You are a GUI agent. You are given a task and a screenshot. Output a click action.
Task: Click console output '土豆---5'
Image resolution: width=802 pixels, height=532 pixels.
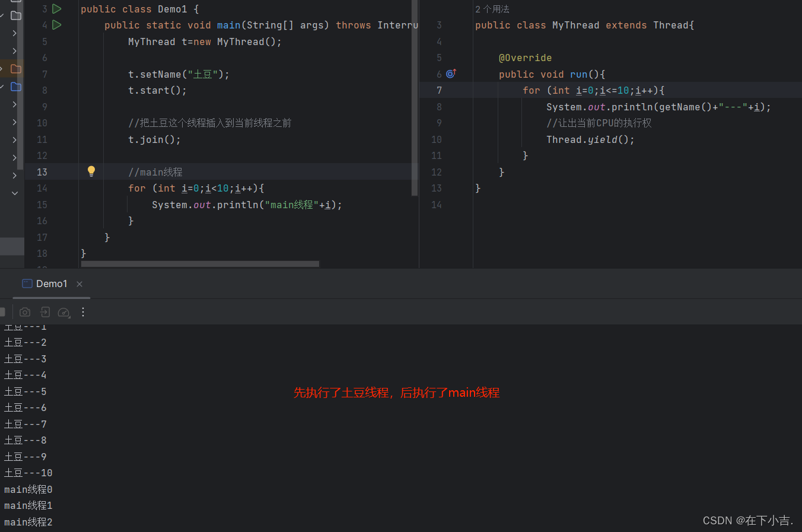(26, 391)
